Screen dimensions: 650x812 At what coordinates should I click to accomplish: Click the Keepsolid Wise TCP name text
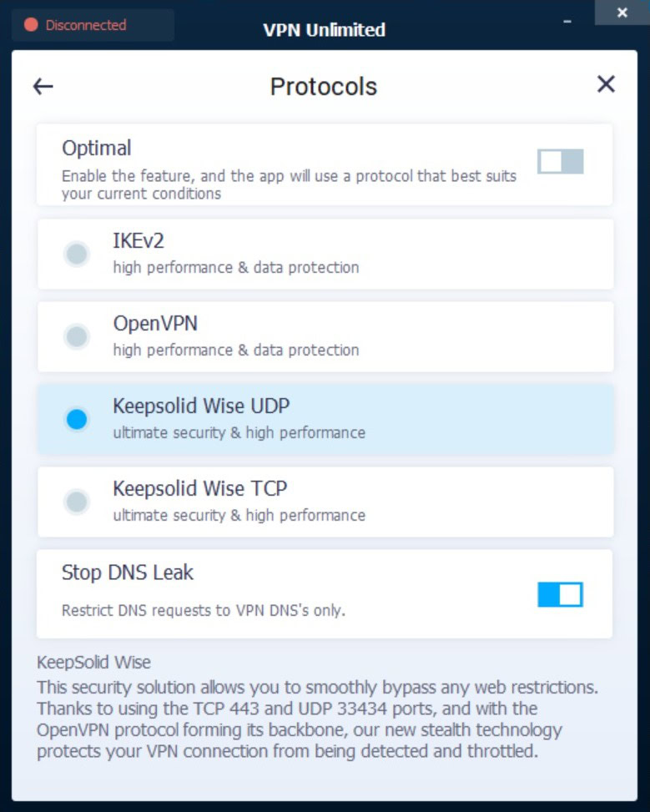pyautogui.click(x=200, y=488)
